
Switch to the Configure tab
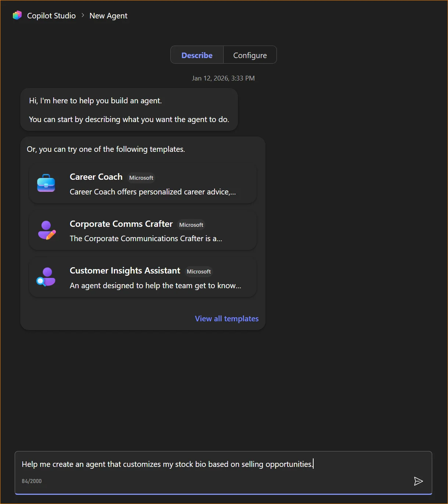click(x=250, y=55)
